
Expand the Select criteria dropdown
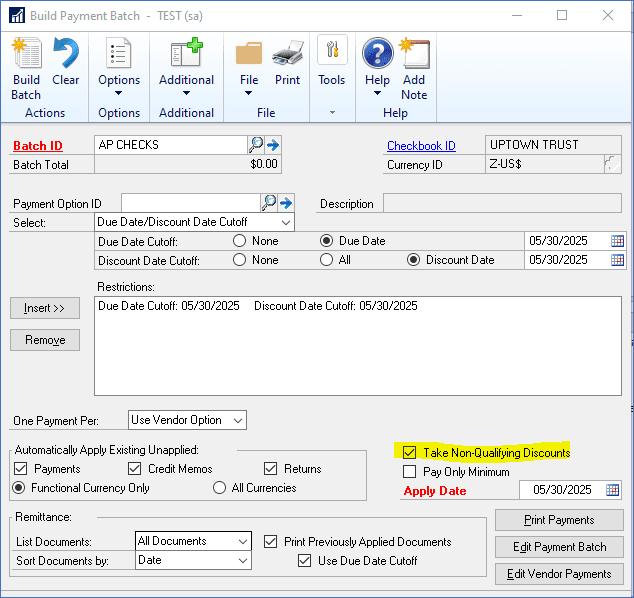point(286,222)
